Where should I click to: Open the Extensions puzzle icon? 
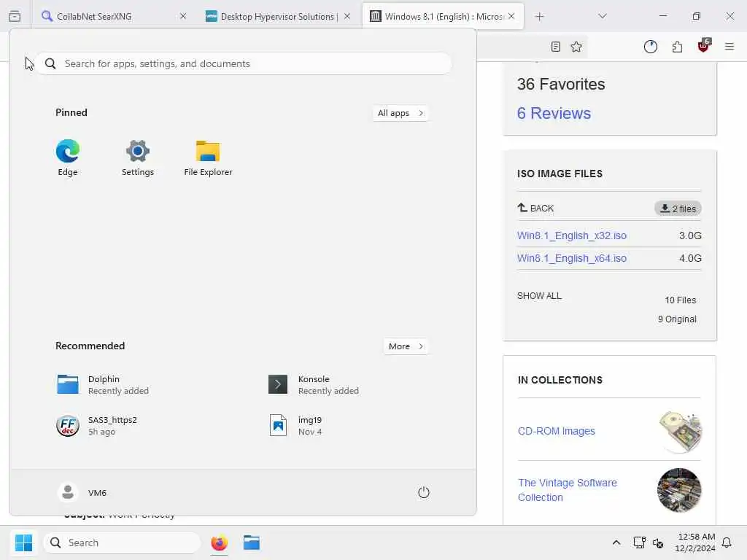click(677, 47)
